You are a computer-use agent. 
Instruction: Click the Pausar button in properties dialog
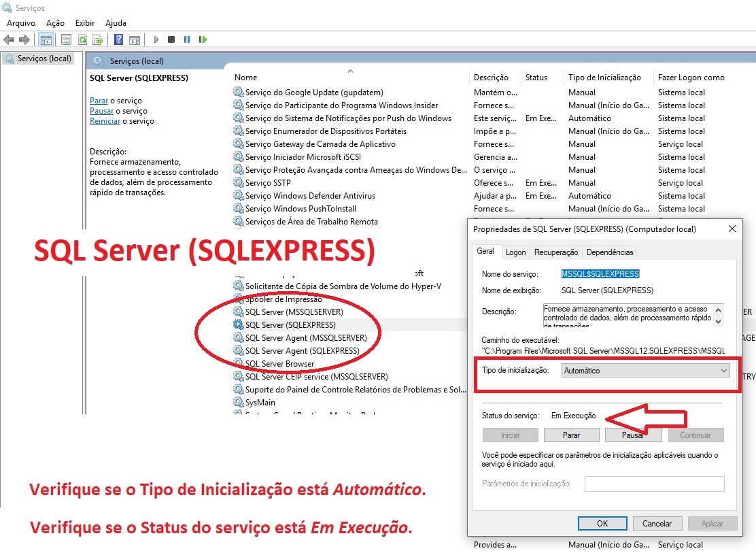pyautogui.click(x=634, y=435)
